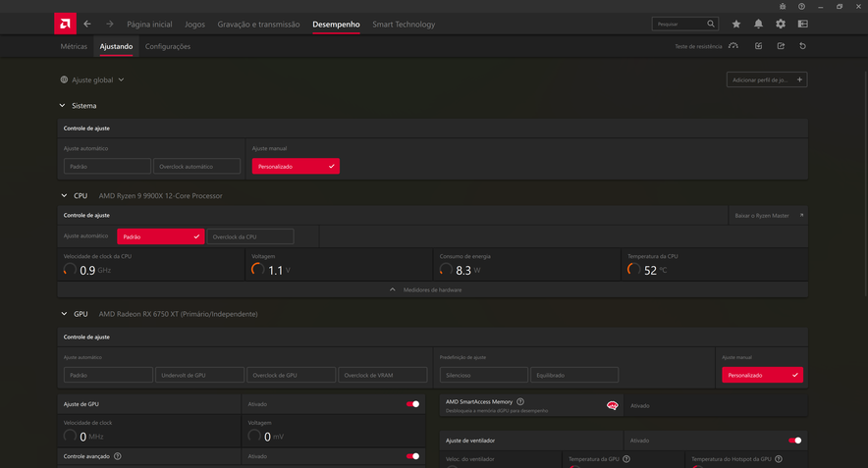Select Personalizado under Sistema Ajuste manual
Screen dimensions: 868x468
296,166
